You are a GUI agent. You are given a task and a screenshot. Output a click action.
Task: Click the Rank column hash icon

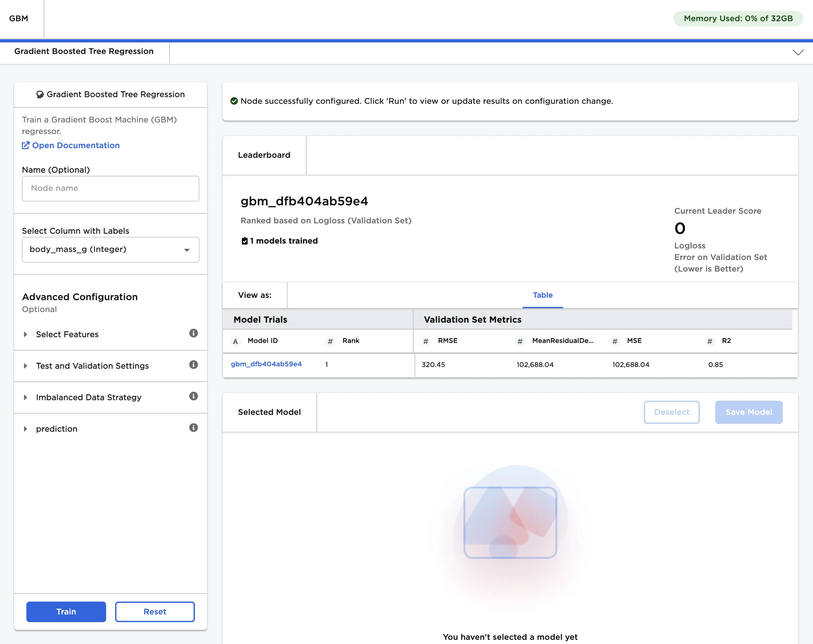click(x=330, y=341)
